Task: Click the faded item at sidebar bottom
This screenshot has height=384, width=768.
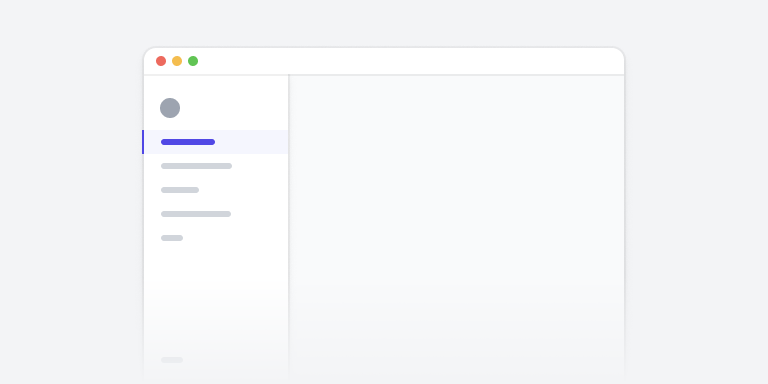Action: [x=172, y=360]
